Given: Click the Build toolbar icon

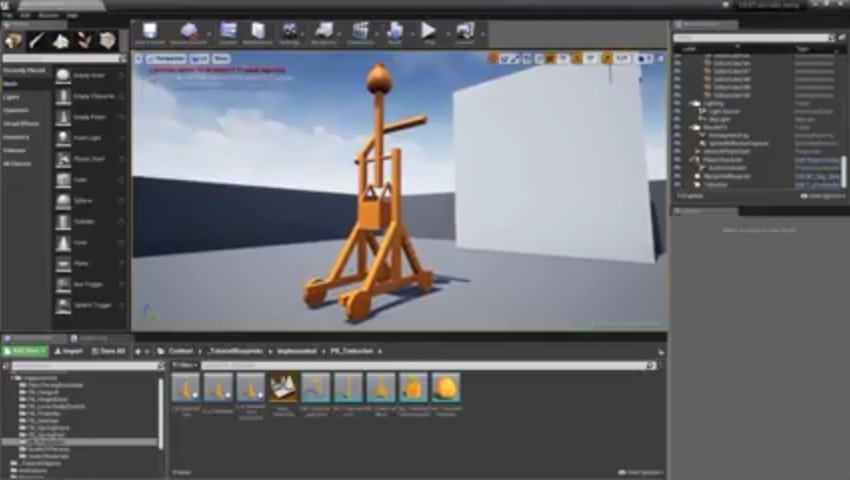Looking at the screenshot, I should [x=395, y=34].
